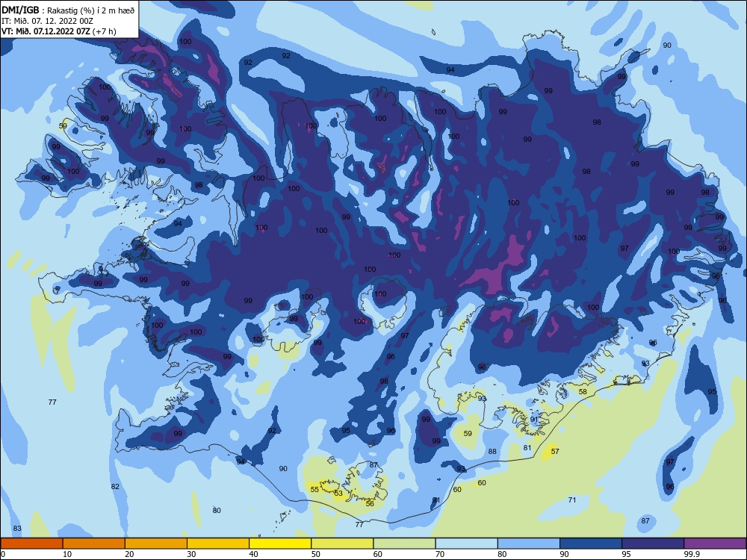Viewport: 747px width, 560px height.
Task: Click the legend label '10' on the color bar
Action: click(67, 554)
